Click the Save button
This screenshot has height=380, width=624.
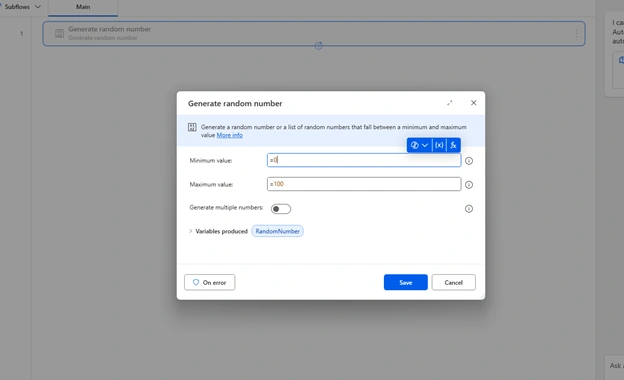[x=406, y=282]
